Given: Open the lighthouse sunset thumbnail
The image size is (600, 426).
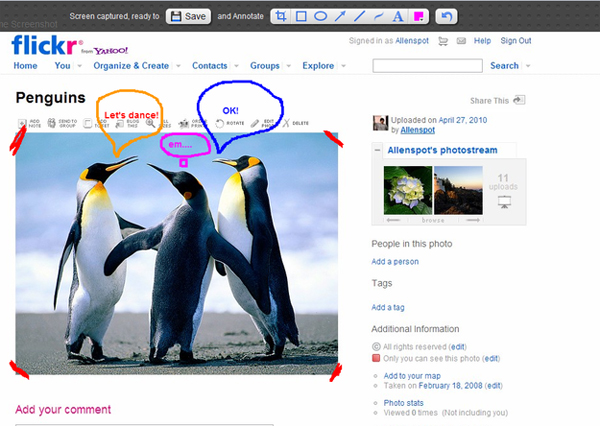Looking at the screenshot, I should pos(458,190).
